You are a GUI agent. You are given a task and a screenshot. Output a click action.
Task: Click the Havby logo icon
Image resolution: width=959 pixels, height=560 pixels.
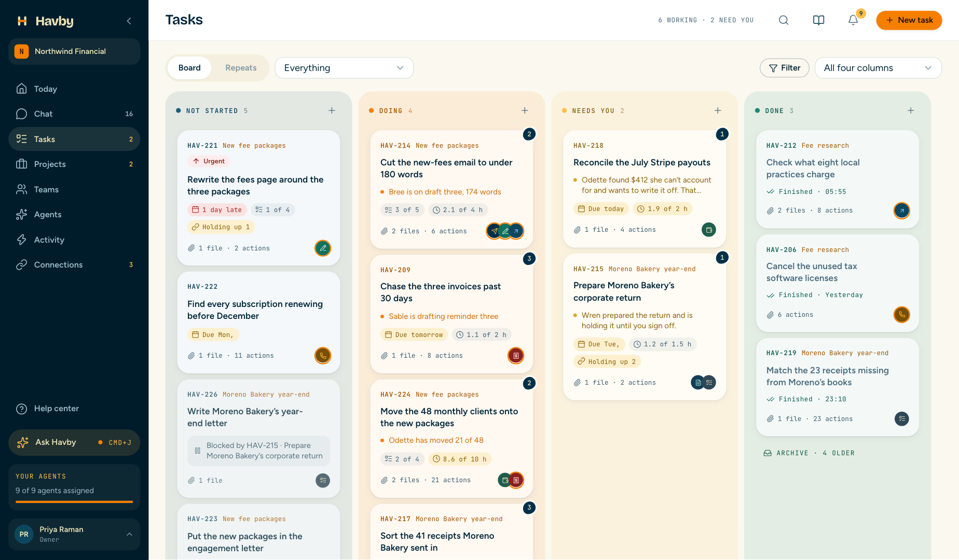(22, 21)
